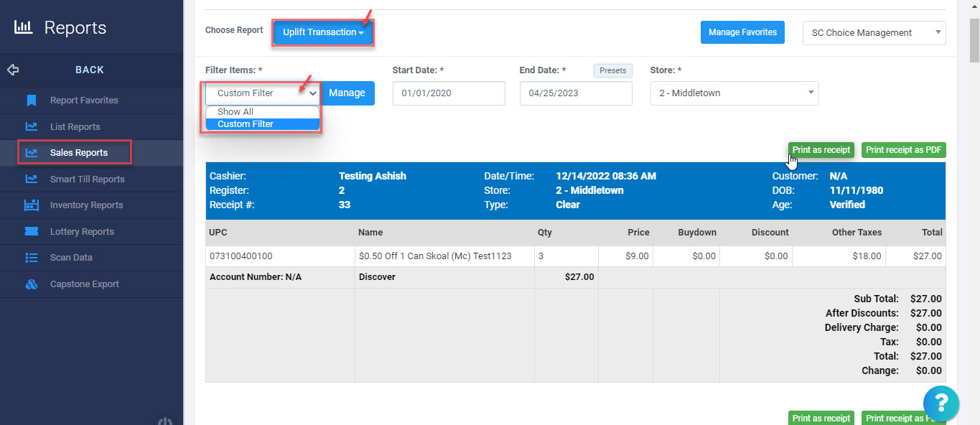Open the Custom Filter dropdown

click(262, 93)
